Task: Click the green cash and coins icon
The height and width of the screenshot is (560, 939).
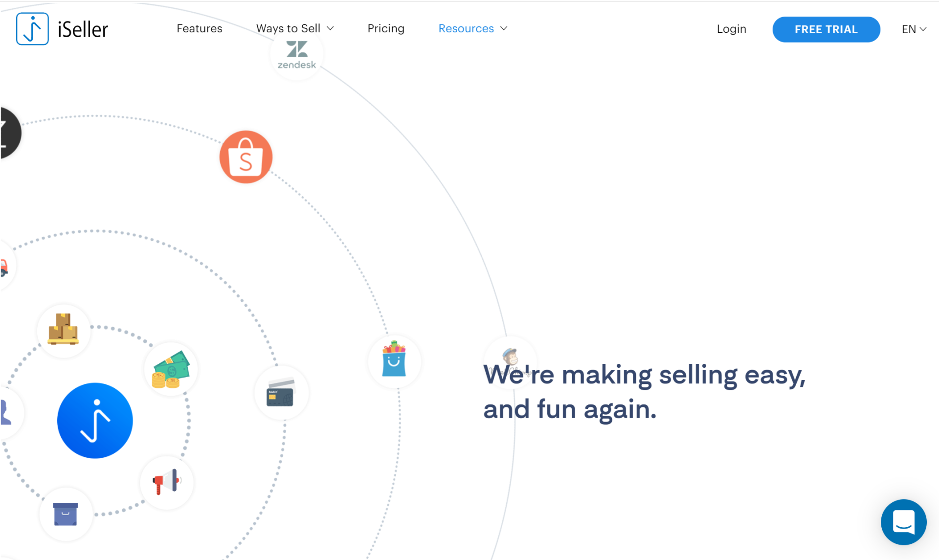Action: click(171, 370)
